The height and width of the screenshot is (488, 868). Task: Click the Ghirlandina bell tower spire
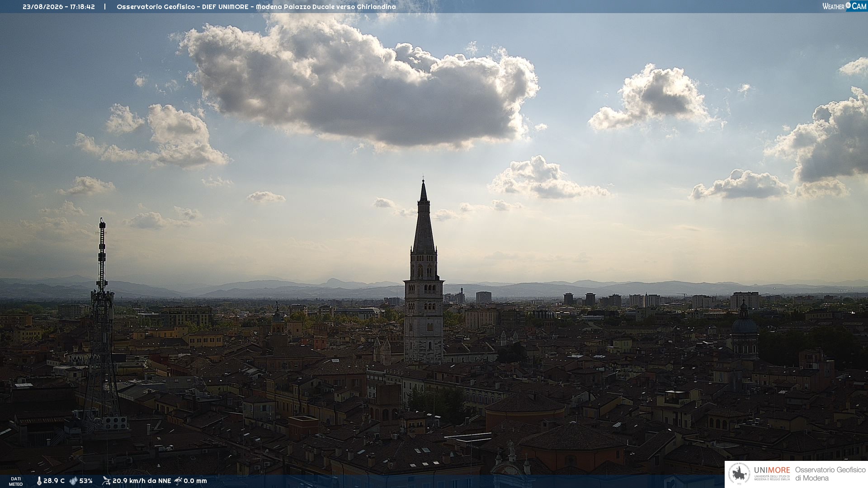click(424, 216)
